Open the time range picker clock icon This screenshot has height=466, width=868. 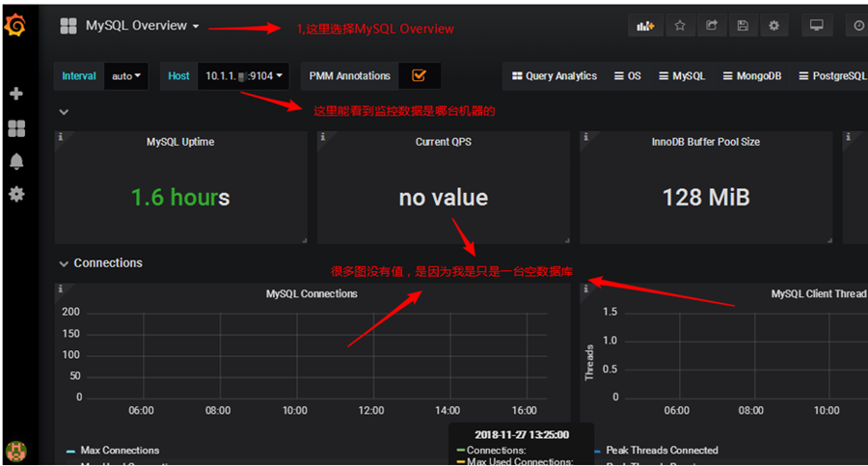click(x=858, y=25)
